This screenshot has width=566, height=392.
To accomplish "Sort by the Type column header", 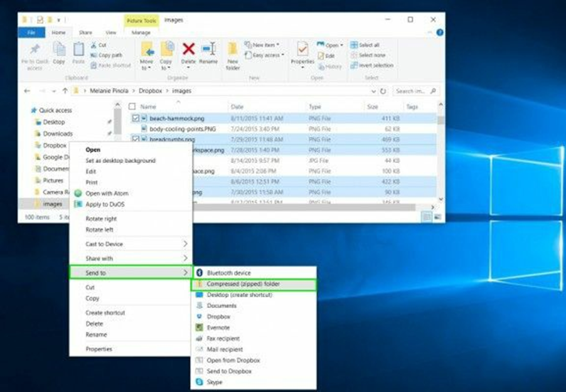I will (x=315, y=107).
